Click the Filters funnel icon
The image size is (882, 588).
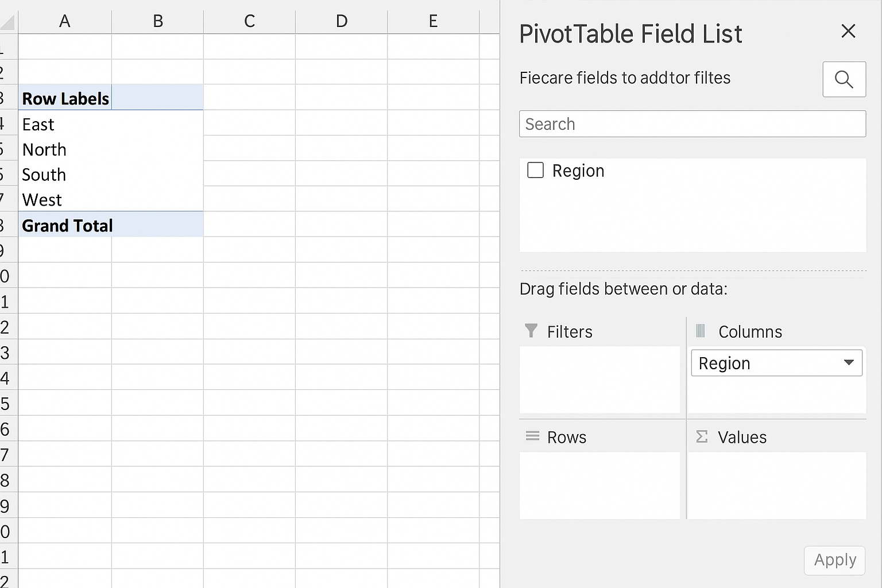[531, 331]
